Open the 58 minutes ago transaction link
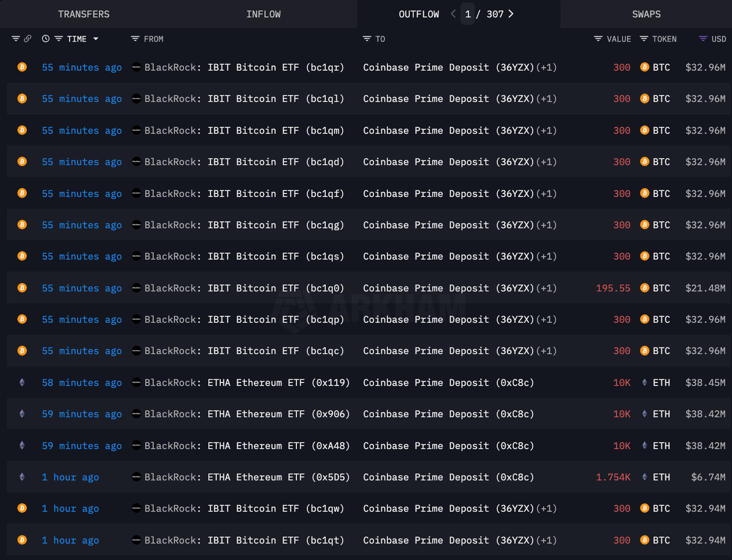The width and height of the screenshot is (732, 560). [x=82, y=382]
